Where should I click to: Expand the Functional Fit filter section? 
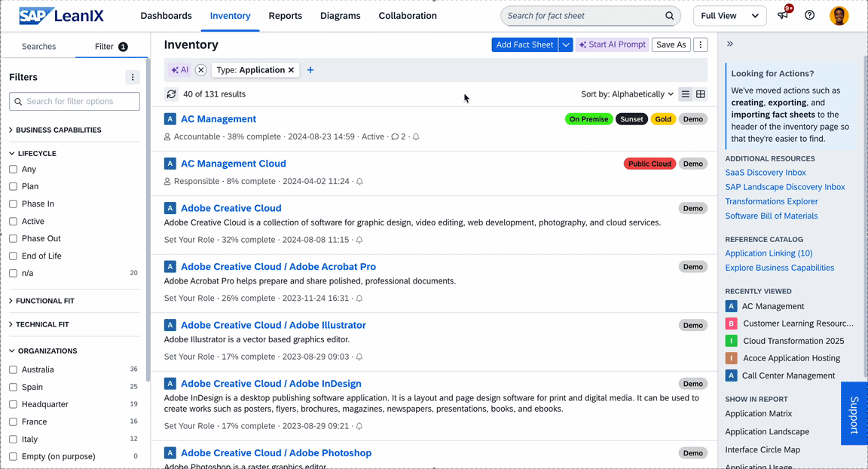pos(42,301)
